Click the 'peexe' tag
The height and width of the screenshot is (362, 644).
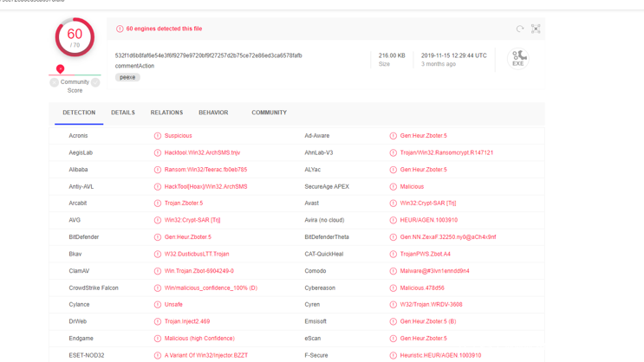(x=127, y=77)
